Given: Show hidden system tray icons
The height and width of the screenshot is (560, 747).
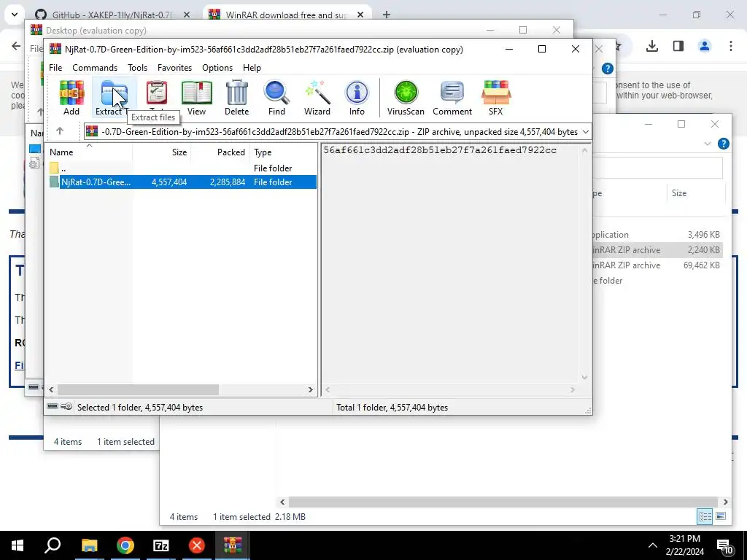Looking at the screenshot, I should pyautogui.click(x=653, y=545).
